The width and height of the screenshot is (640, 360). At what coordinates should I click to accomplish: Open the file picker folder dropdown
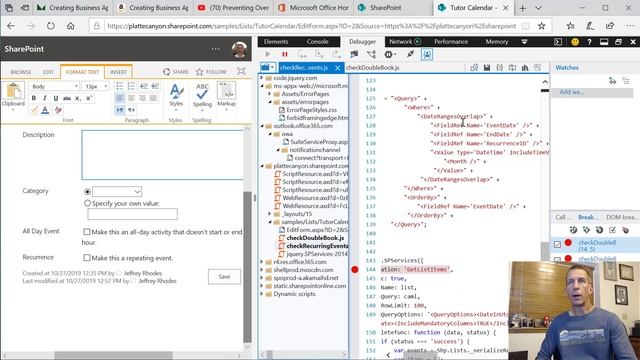click(x=267, y=67)
